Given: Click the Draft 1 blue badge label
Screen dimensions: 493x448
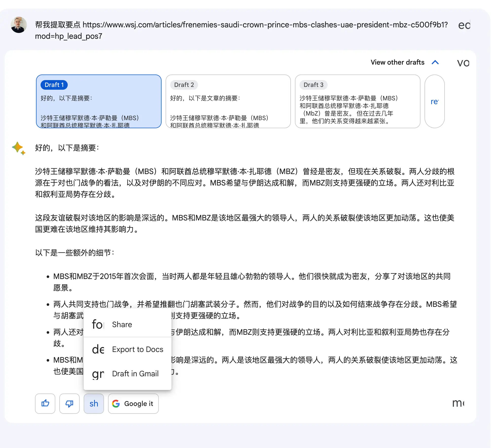Looking at the screenshot, I should click(54, 85).
